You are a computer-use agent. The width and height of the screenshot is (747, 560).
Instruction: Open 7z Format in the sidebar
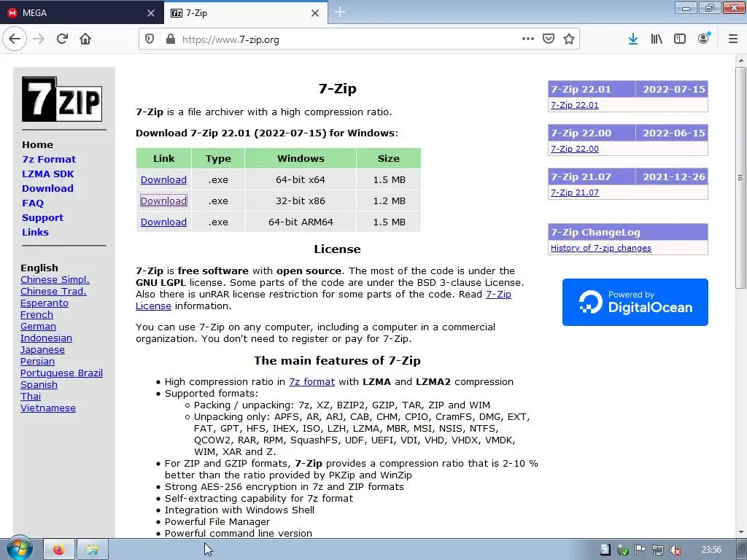(x=49, y=159)
